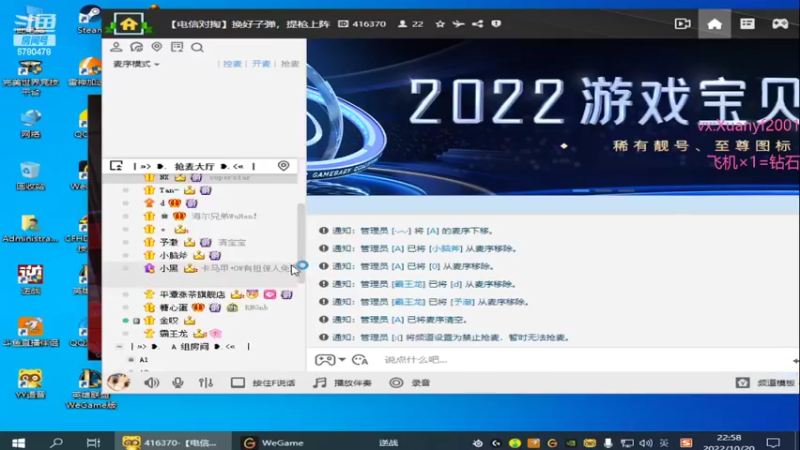Select the 抢麦大厅 channel header
Screen dimensions: 800x450
click(194, 166)
